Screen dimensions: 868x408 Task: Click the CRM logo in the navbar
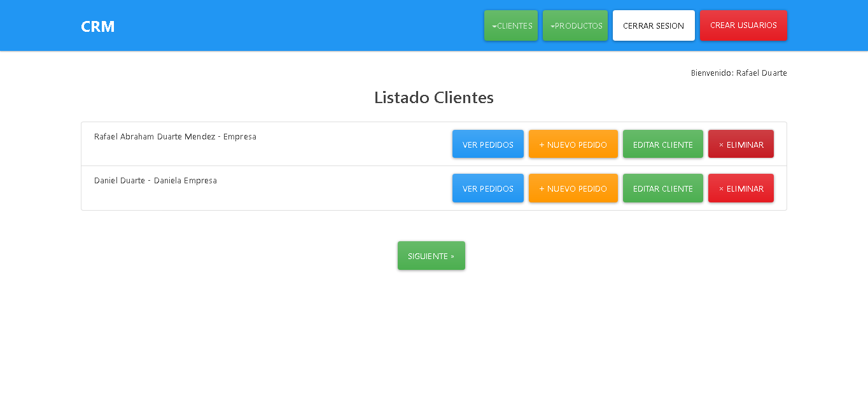(97, 25)
